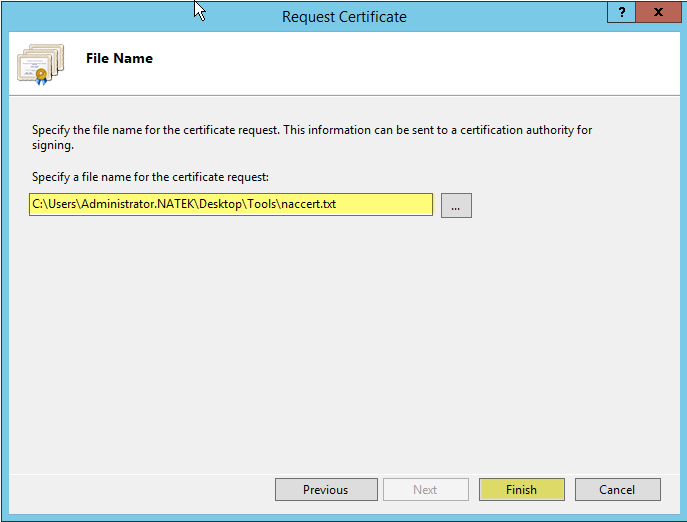Click the certification authority description paragraph

tap(312, 137)
